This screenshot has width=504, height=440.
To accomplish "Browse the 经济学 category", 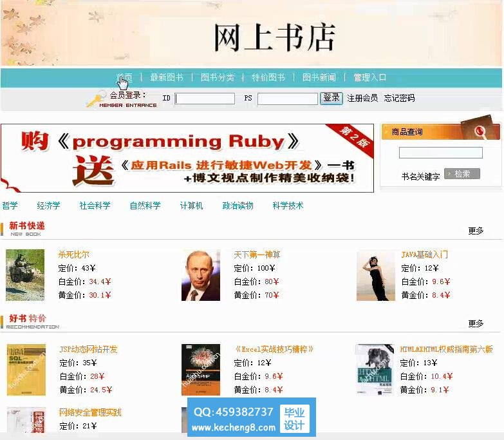I will (48, 206).
